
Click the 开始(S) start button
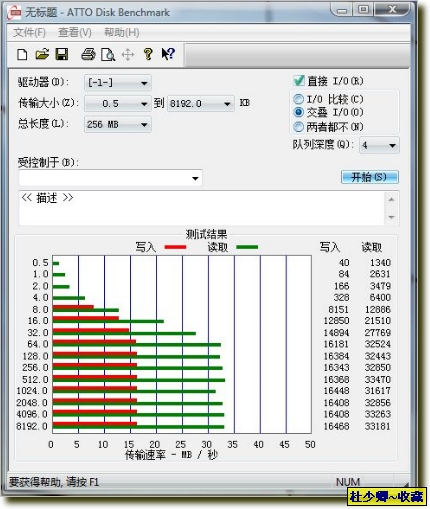click(x=370, y=177)
